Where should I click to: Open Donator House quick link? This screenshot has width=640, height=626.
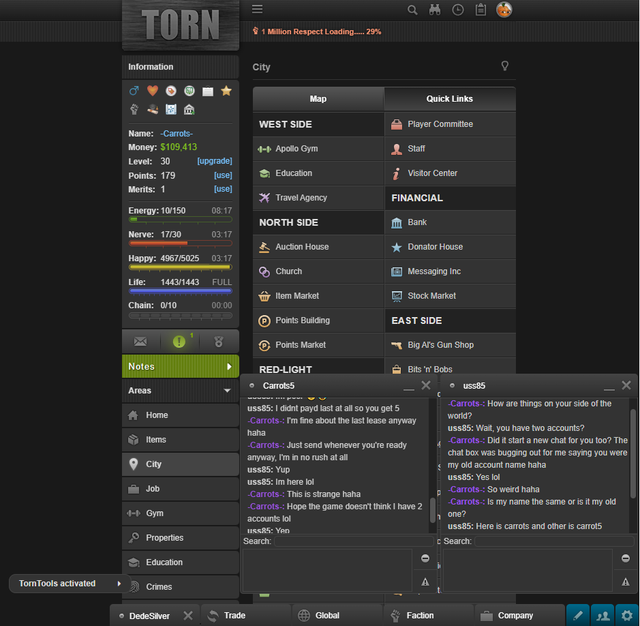click(x=451, y=247)
